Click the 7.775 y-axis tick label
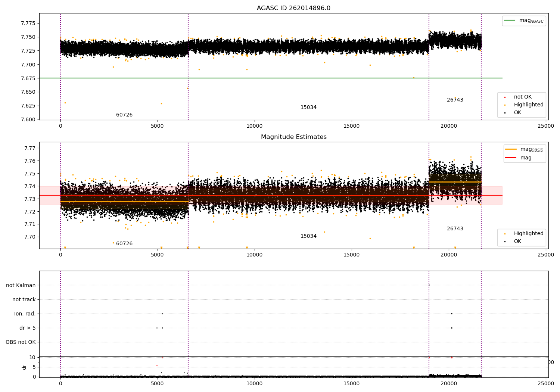 (x=28, y=24)
